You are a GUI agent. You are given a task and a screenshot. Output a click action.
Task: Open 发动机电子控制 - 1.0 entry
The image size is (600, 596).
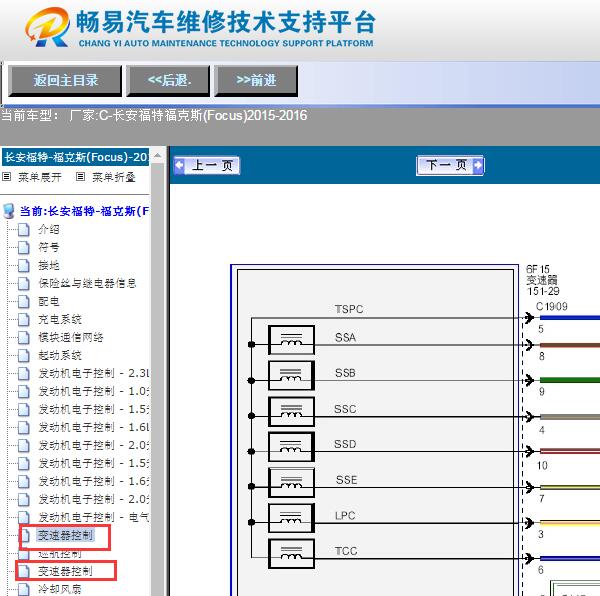pos(93,391)
